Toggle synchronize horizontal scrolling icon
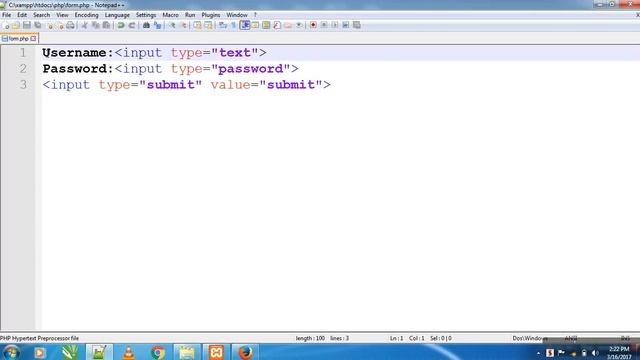The image size is (640, 360). [x=208, y=25]
